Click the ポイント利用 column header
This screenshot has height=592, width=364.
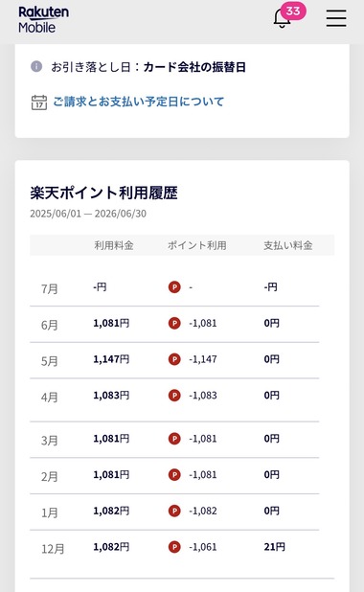pos(197,245)
